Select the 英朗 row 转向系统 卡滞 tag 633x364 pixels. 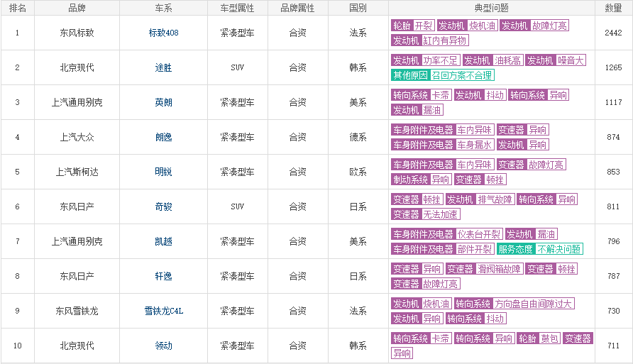point(422,95)
